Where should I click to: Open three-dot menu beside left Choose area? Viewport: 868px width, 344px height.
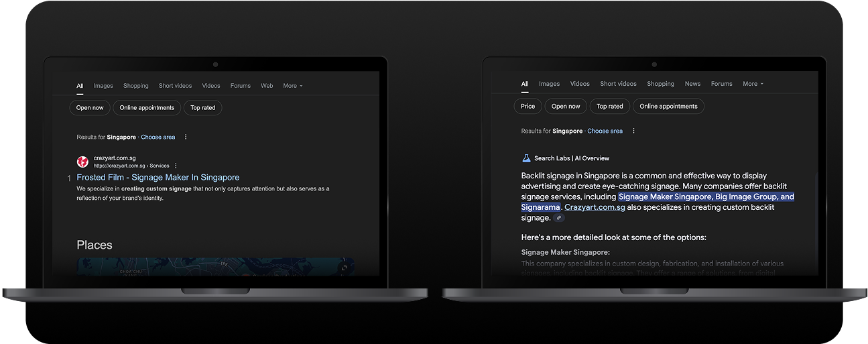tap(186, 137)
